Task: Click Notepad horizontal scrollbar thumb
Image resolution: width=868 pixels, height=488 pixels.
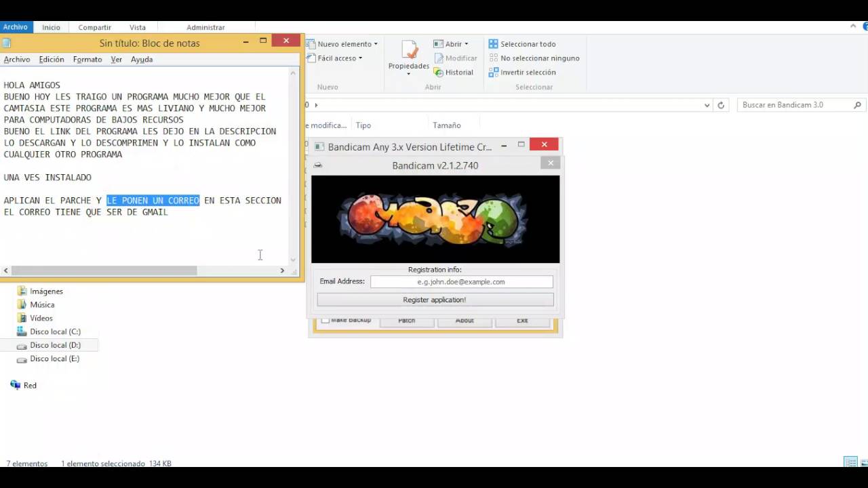Action: tap(104, 270)
